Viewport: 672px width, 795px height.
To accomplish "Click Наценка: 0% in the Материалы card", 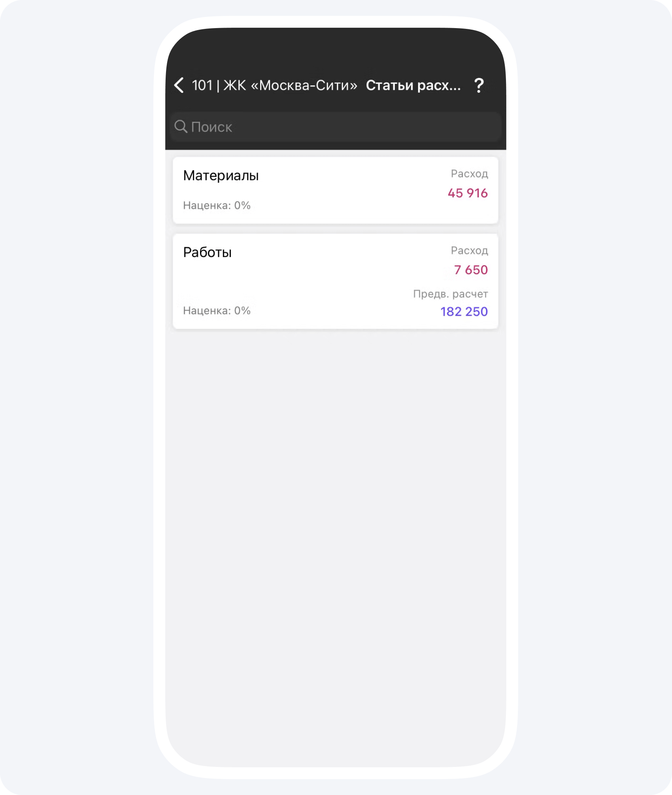I will (x=217, y=206).
